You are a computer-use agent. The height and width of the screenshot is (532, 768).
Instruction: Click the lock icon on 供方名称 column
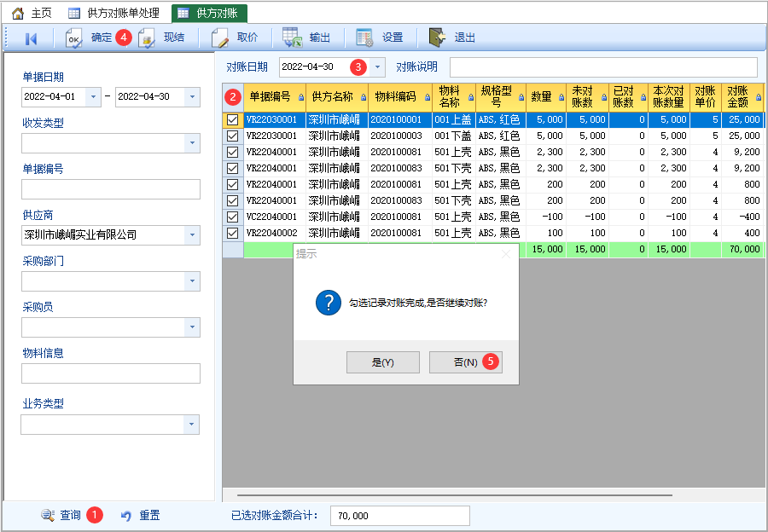[x=364, y=97]
